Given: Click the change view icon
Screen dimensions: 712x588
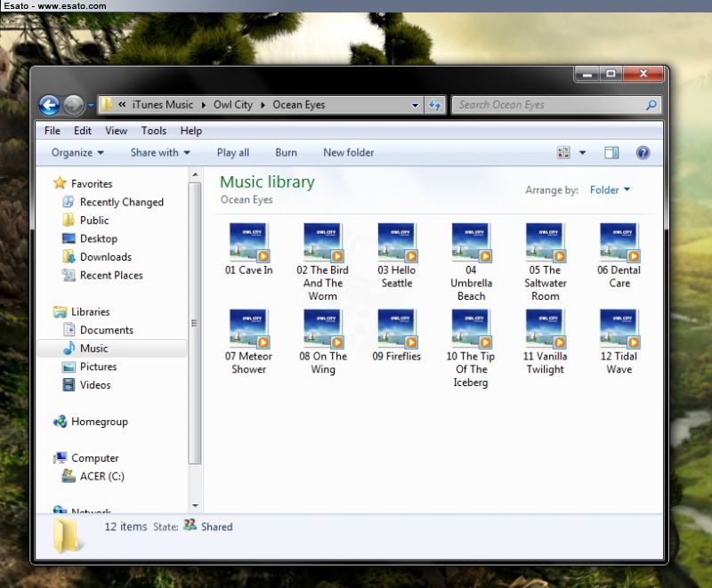Looking at the screenshot, I should click(x=563, y=152).
